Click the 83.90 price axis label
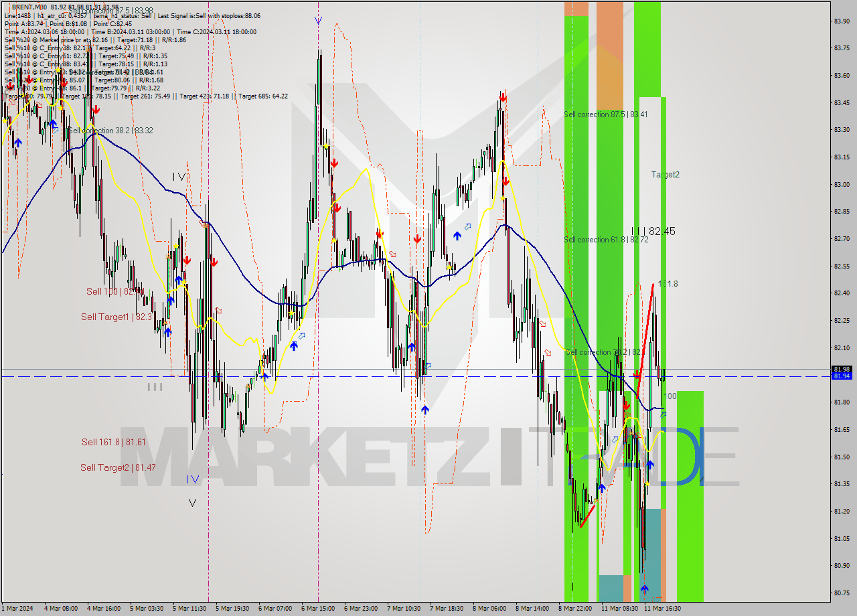Screen dimensions: 857x616 [x=842, y=21]
